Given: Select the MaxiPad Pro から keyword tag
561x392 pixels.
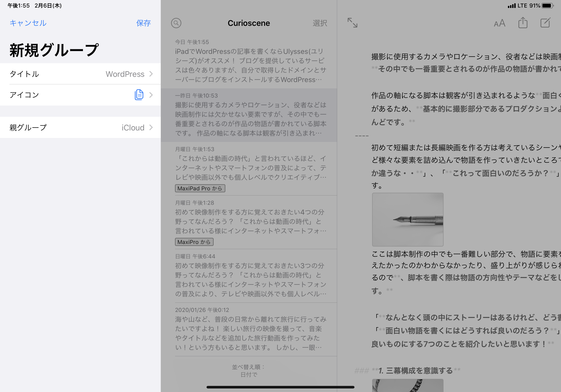Looking at the screenshot, I should click(x=200, y=188).
